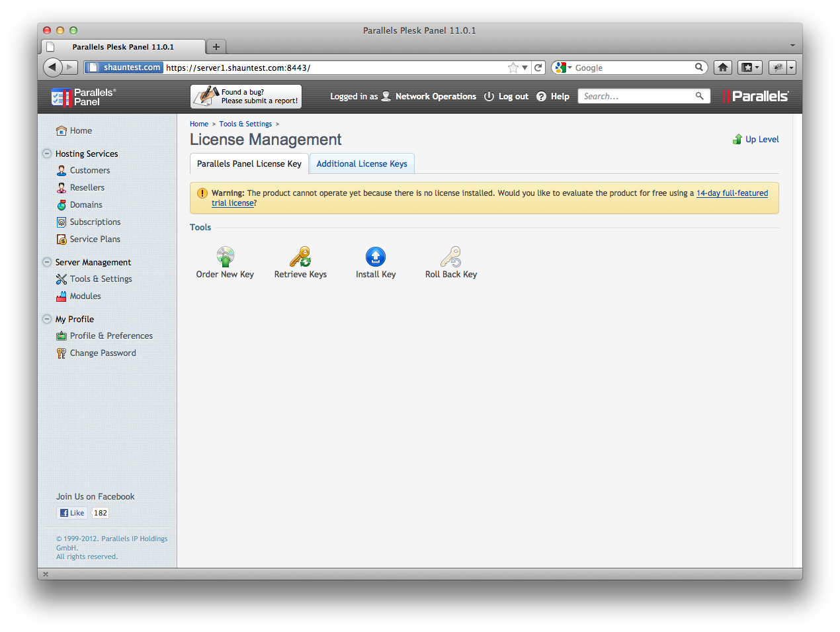Open the Retrieve Keys tool
The image size is (840, 632).
point(300,257)
